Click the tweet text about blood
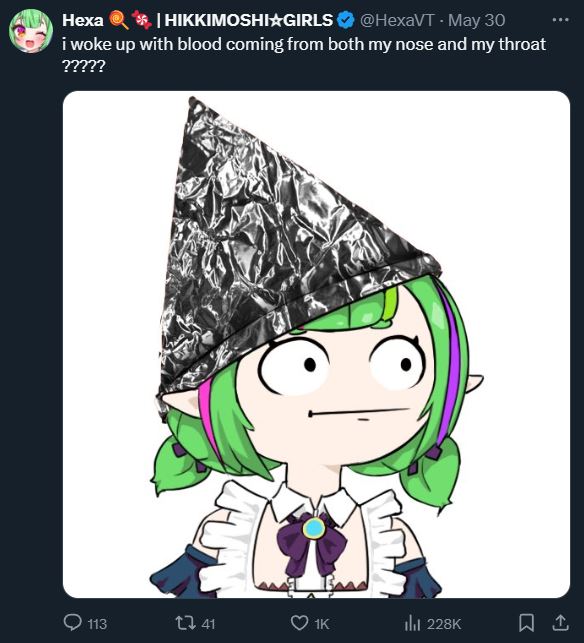Screen dimensions: 584x643 (304, 54)
